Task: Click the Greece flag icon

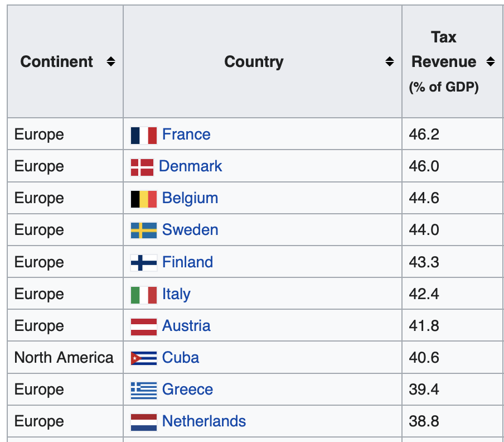Action: pyautogui.click(x=144, y=390)
